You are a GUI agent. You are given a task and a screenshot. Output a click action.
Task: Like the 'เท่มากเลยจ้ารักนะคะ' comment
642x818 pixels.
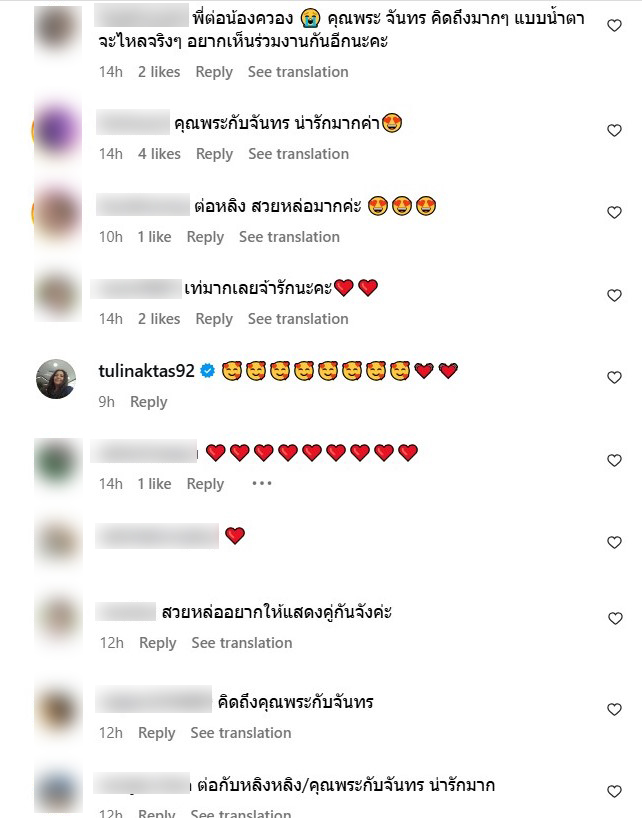(614, 295)
